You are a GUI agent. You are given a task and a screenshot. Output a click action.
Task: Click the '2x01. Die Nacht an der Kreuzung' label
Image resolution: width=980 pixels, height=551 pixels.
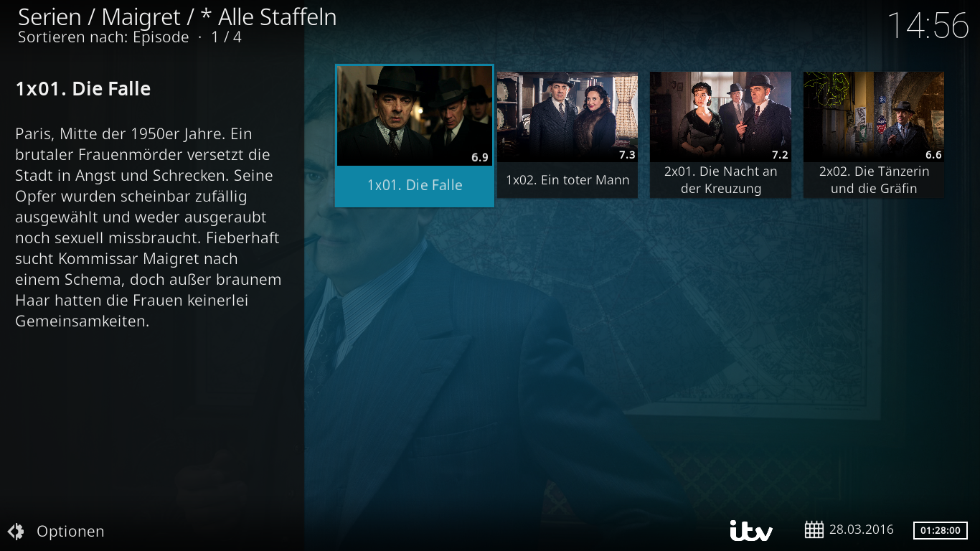point(720,180)
